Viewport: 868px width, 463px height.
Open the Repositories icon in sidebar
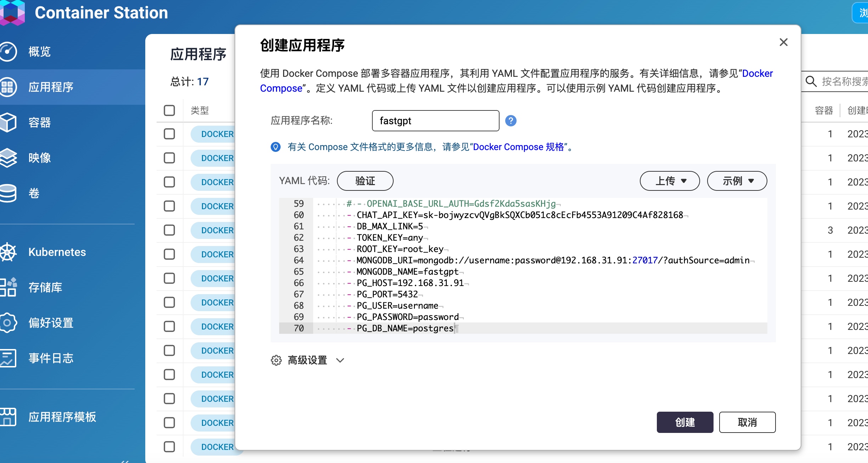point(8,287)
